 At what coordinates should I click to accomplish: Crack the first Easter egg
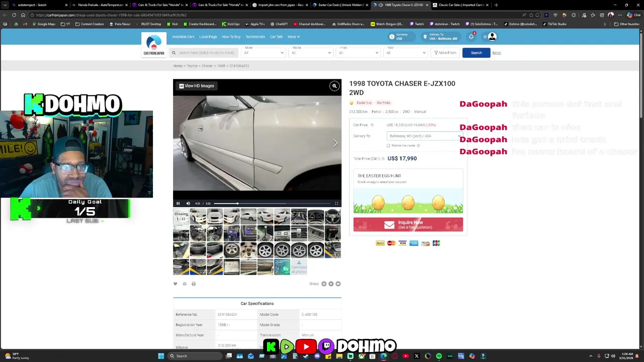pos(378,202)
